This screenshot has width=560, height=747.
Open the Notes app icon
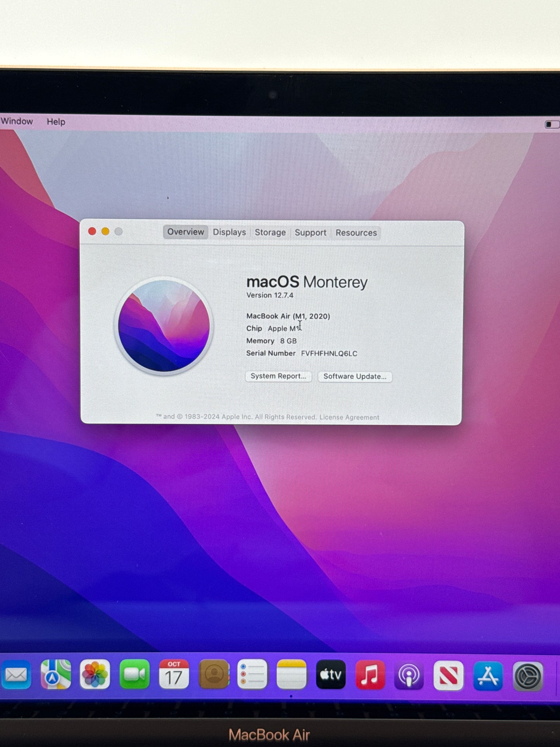click(291, 675)
